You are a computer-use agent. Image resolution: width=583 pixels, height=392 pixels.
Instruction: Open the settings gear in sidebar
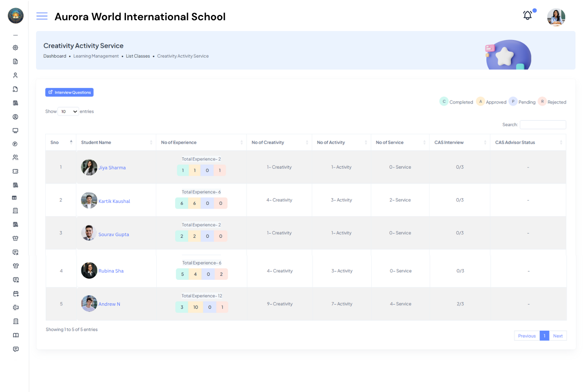[15, 48]
